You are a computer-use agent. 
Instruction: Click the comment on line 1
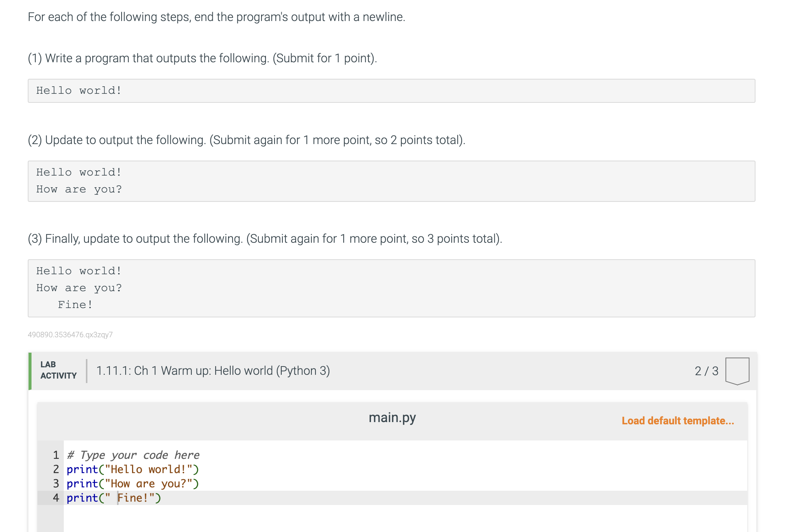[x=133, y=455]
